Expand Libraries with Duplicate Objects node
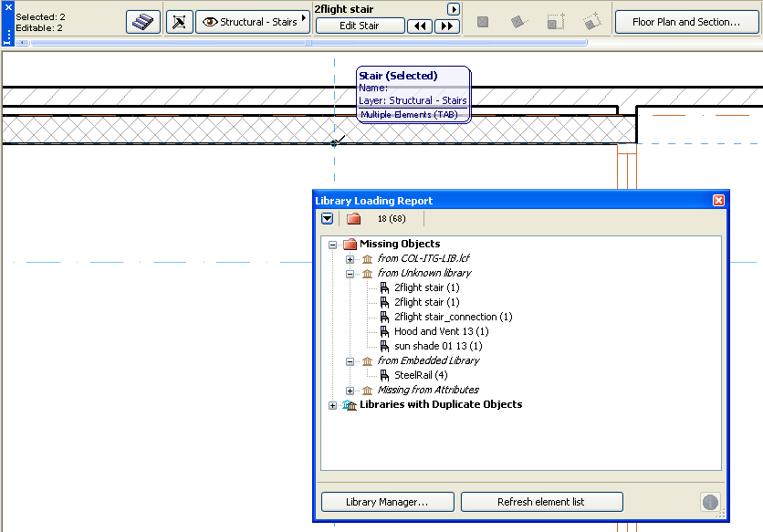 click(x=332, y=405)
